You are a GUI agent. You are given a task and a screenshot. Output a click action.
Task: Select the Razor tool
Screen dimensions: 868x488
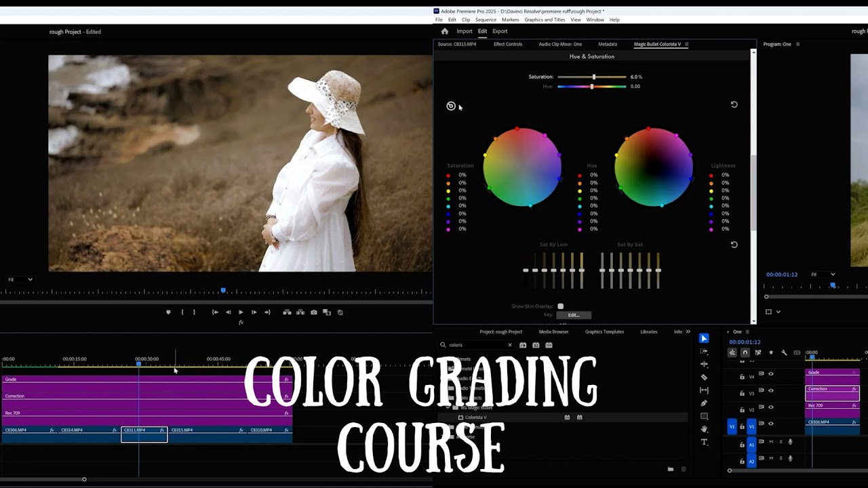coord(704,377)
